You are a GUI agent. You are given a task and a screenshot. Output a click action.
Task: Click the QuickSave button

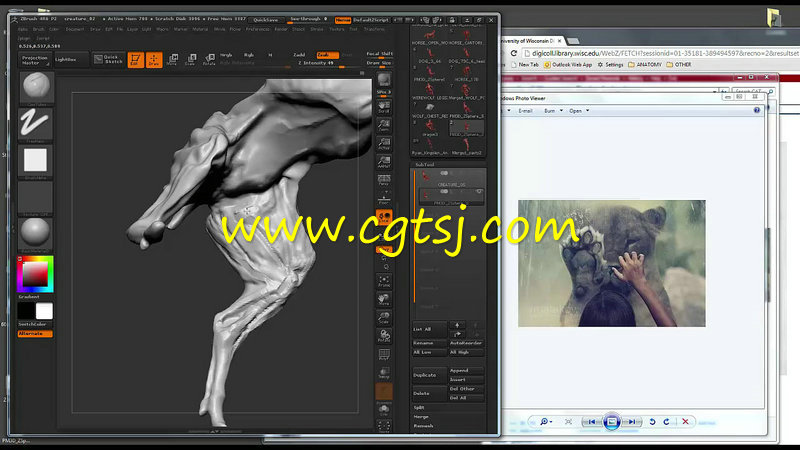pos(266,20)
